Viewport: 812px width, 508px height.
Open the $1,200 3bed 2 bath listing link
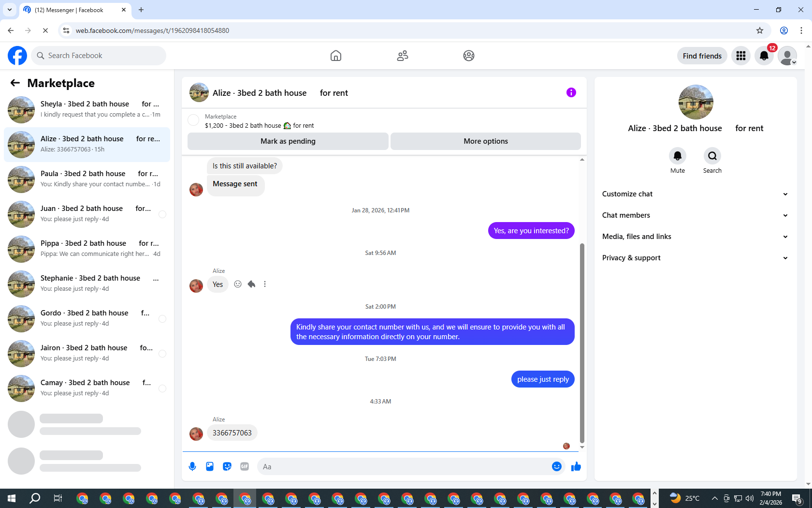[x=259, y=125]
